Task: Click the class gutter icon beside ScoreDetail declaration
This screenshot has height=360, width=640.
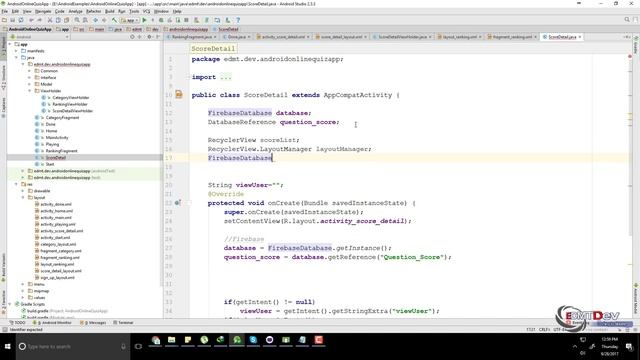Action: pyautogui.click(x=179, y=95)
